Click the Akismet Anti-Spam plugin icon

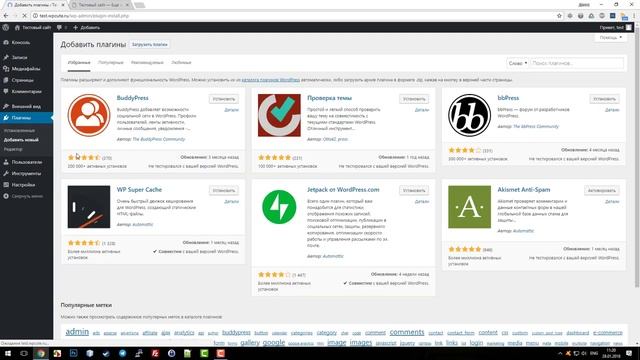tap(469, 207)
